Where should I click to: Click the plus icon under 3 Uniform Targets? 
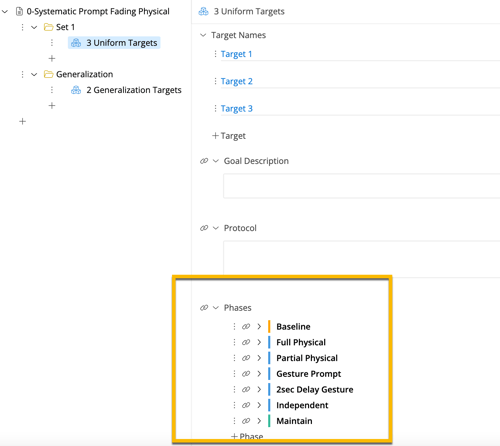point(52,58)
